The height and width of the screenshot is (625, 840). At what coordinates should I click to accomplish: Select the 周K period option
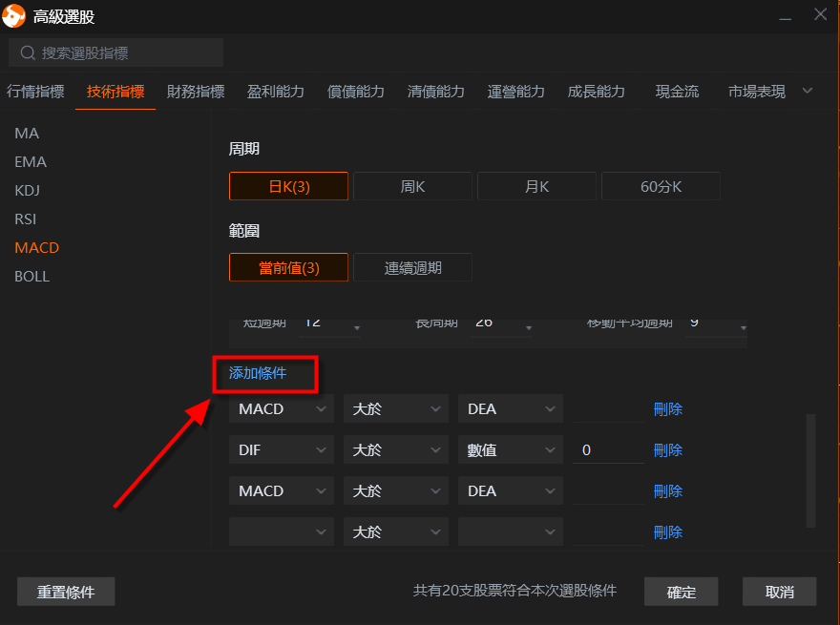click(412, 186)
